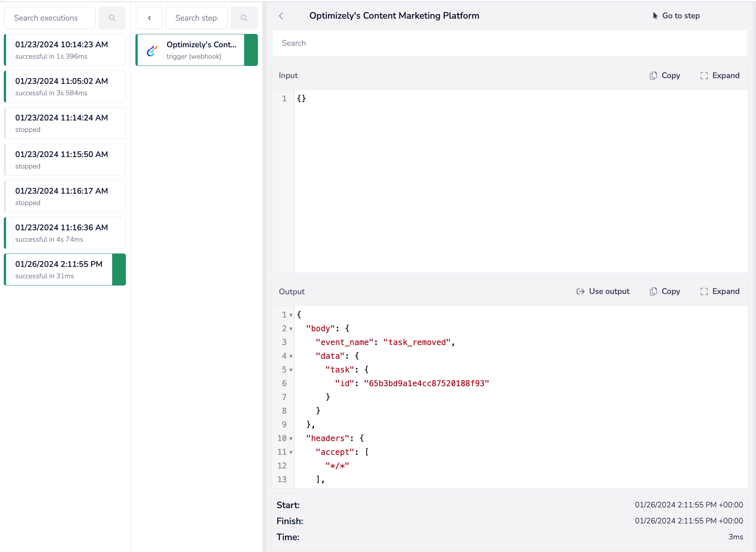
Task: Click the Search field above the Input panel
Action: 509,43
